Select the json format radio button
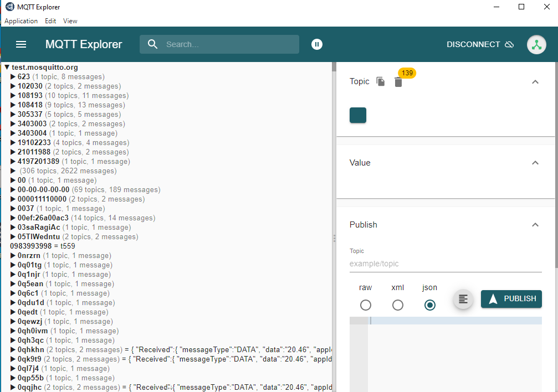Viewport: 558px width, 392px height. pyautogui.click(x=429, y=305)
